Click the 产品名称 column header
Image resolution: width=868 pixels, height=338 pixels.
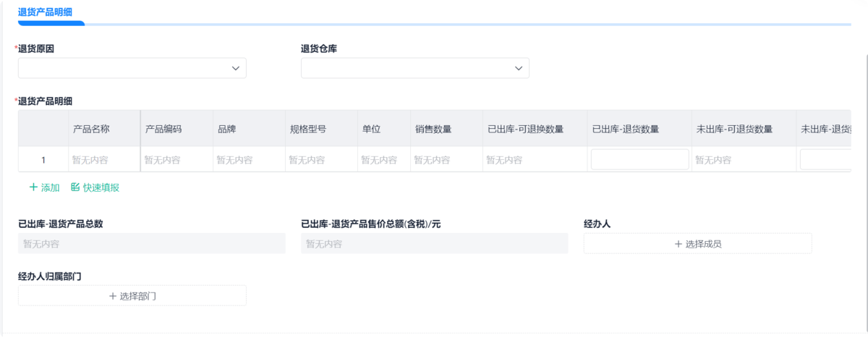click(x=104, y=129)
